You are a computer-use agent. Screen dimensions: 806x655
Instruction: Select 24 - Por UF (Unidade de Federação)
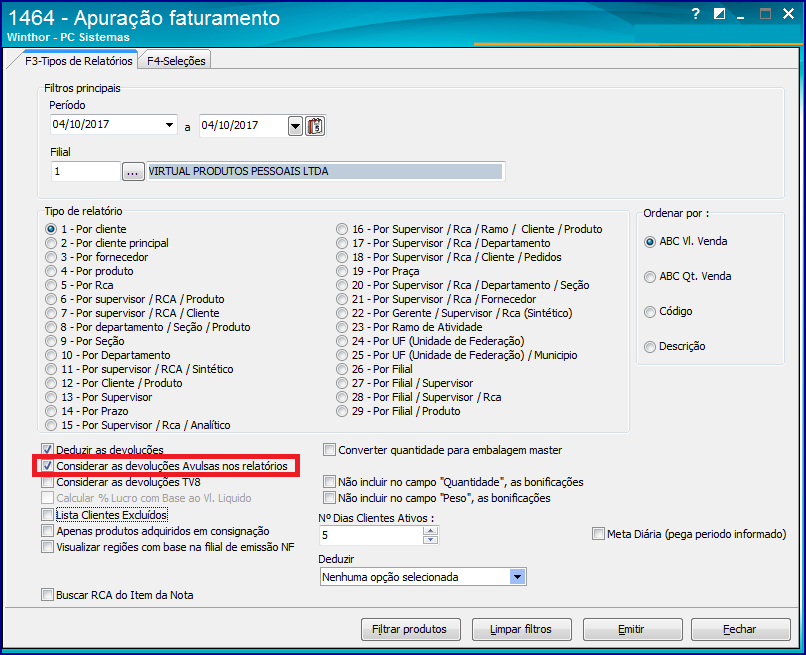click(342, 341)
